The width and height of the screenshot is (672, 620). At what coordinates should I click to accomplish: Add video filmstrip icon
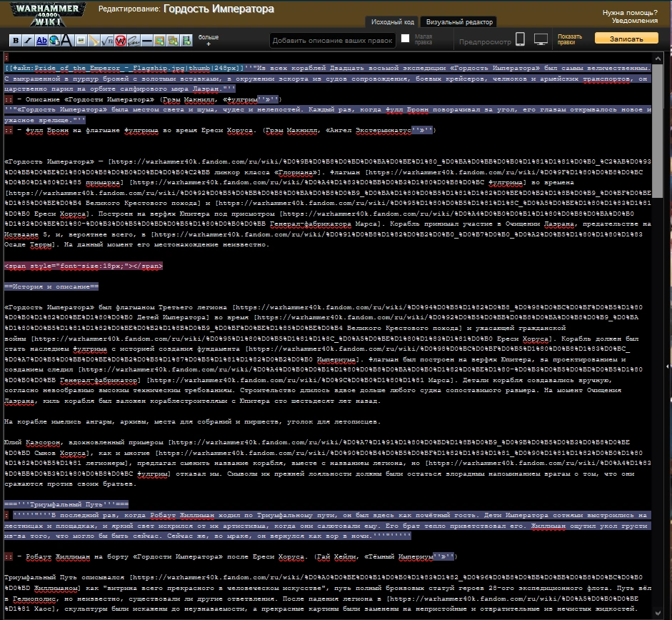click(x=186, y=40)
